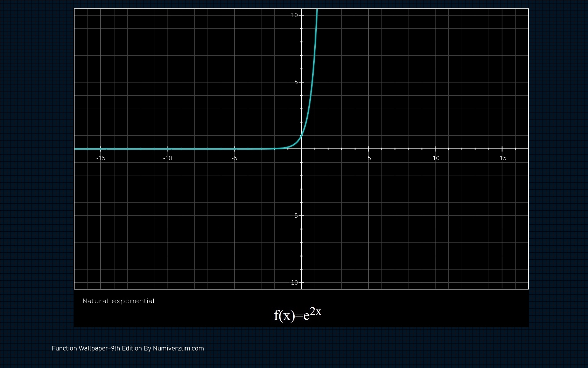Click the y-axis label 10 at top
The width and height of the screenshot is (588, 368).
point(294,15)
